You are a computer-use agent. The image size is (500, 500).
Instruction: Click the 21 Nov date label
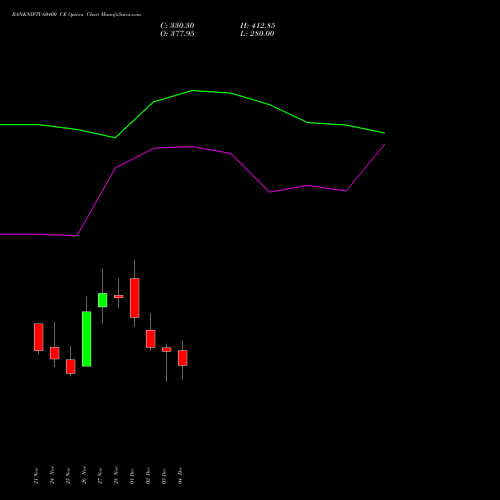(x=36, y=475)
